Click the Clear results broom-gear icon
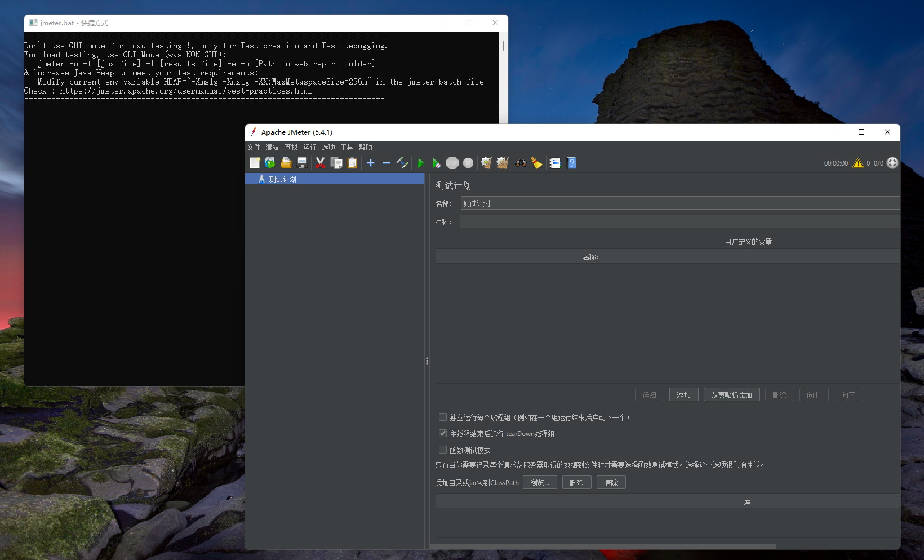This screenshot has width=924, height=560. 486,163
